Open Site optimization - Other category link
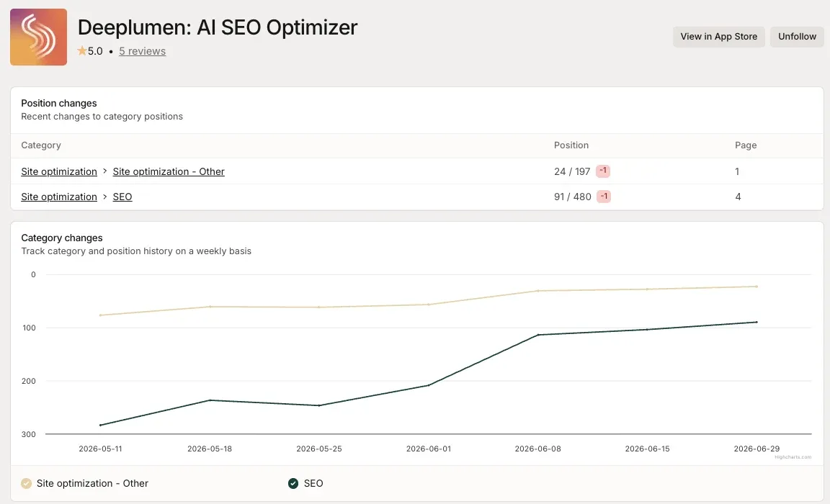The height and width of the screenshot is (504, 830). pos(169,171)
